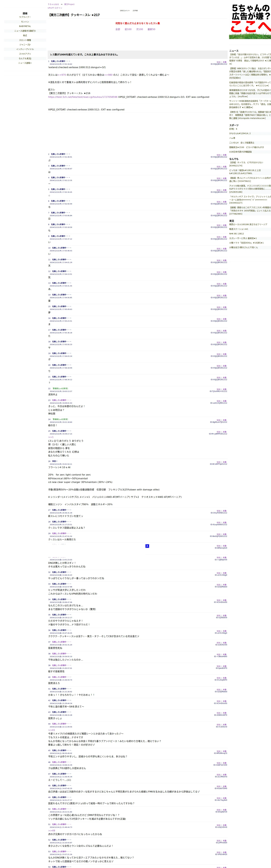The width and height of the screenshot is (271, 868).
Task: Open the ニュース速報+ sidebar link
Action: (x=25, y=63)
